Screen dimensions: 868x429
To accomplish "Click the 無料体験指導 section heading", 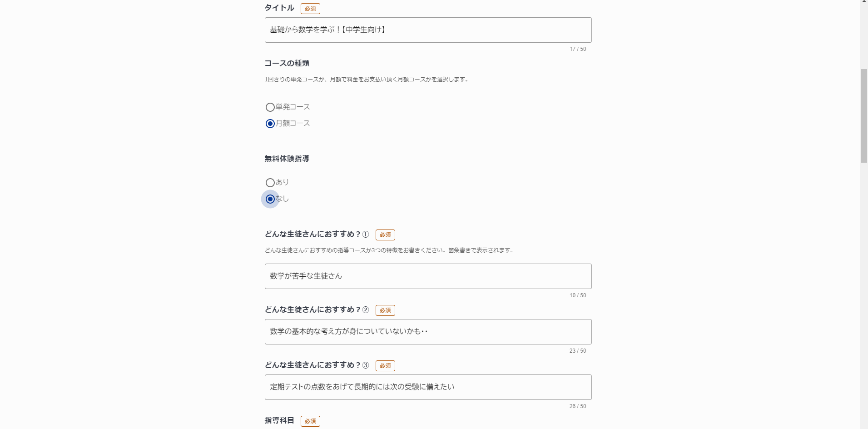I will (287, 159).
